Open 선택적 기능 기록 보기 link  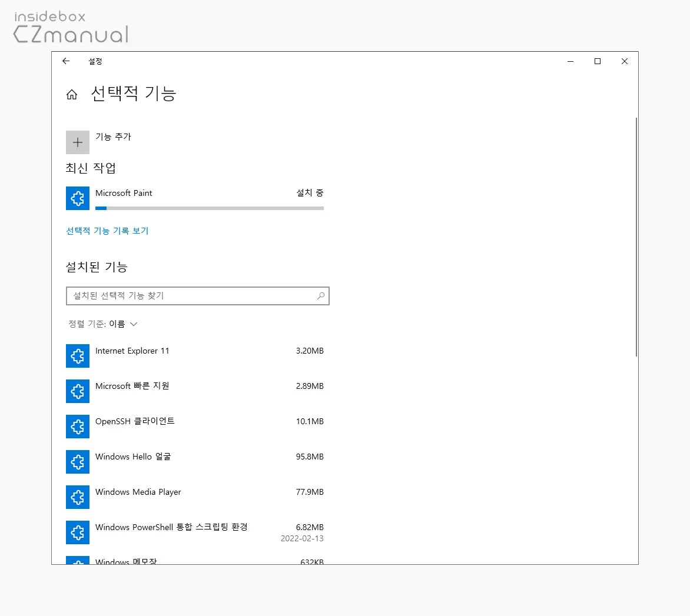107,231
